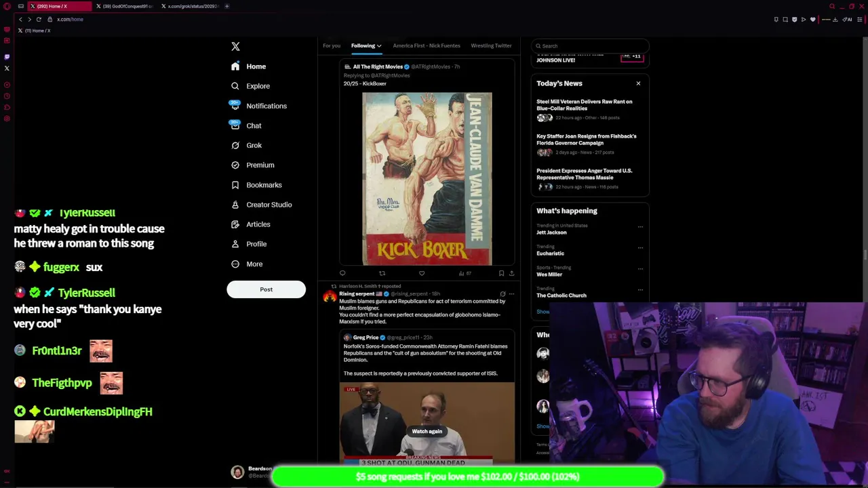Image resolution: width=868 pixels, height=488 pixels.
Task: Open Beardson account switcher
Action: 252,472
